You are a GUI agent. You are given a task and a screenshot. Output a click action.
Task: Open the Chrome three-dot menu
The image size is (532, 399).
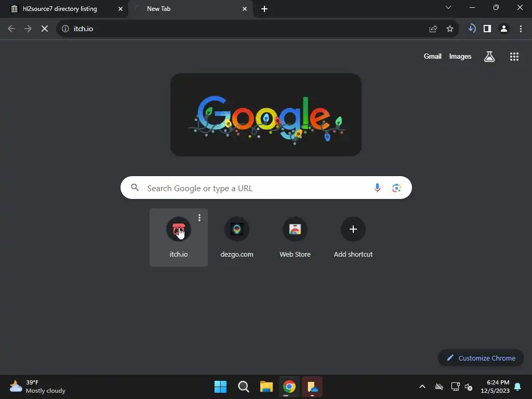521,29
